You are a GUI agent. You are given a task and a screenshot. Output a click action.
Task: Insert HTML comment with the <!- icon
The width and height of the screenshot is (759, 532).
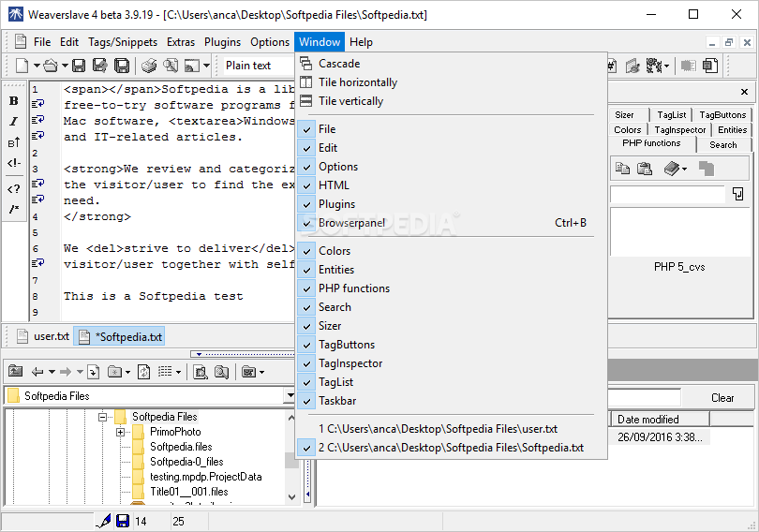pos(13,163)
